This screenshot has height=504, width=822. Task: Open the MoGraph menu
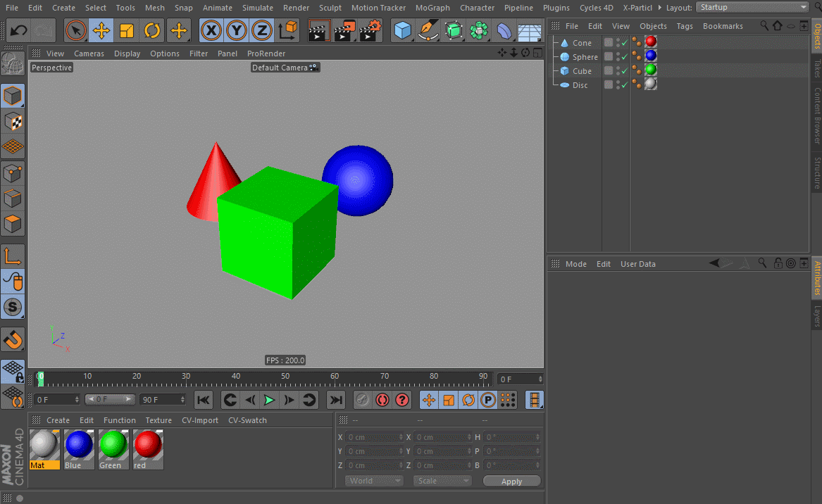[432, 8]
